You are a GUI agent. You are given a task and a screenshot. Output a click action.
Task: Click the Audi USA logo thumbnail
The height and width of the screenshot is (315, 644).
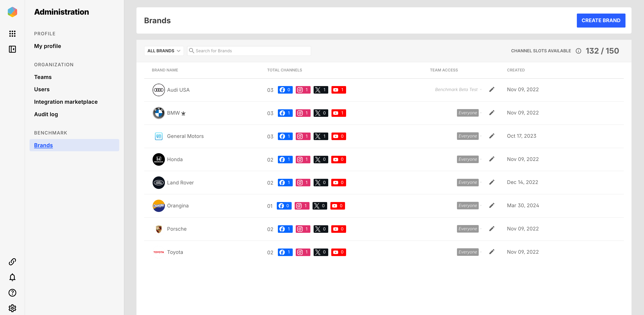point(158,90)
